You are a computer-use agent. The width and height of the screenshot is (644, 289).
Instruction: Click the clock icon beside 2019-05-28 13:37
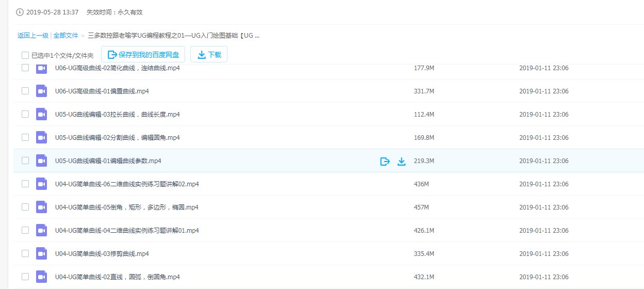pyautogui.click(x=20, y=11)
